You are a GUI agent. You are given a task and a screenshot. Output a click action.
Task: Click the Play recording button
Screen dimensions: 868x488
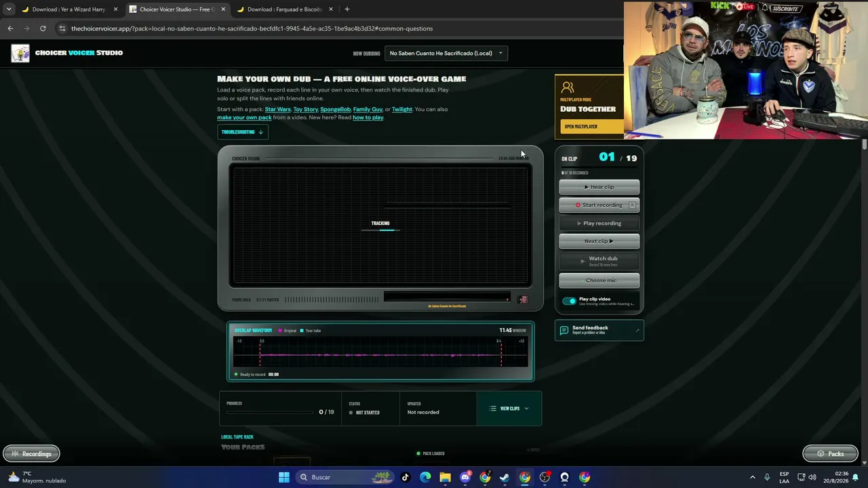click(x=599, y=223)
